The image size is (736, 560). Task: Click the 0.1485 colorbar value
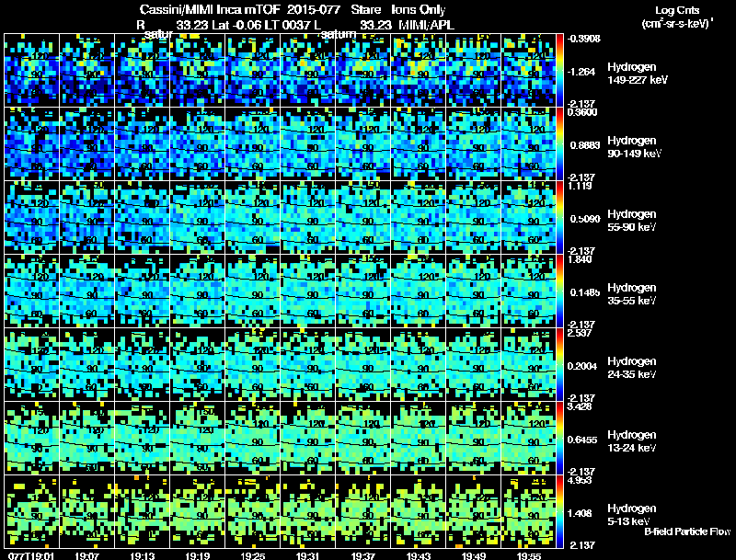pyautogui.click(x=585, y=292)
